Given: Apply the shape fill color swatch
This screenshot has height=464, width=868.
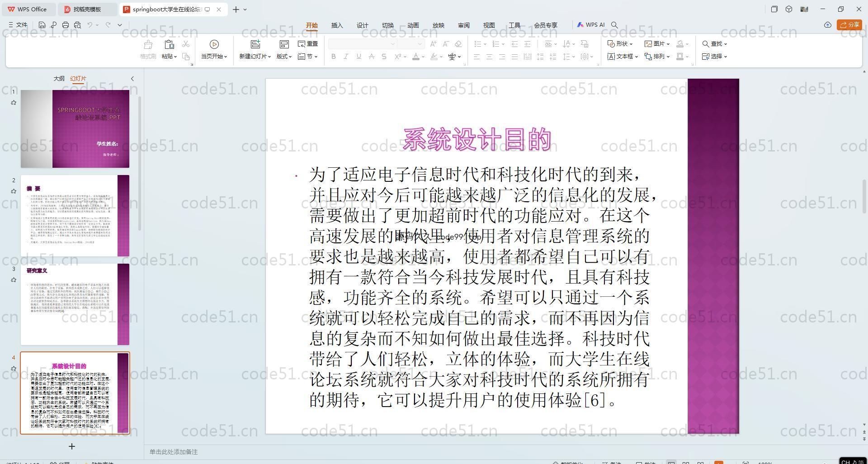Looking at the screenshot, I should coord(680,44).
